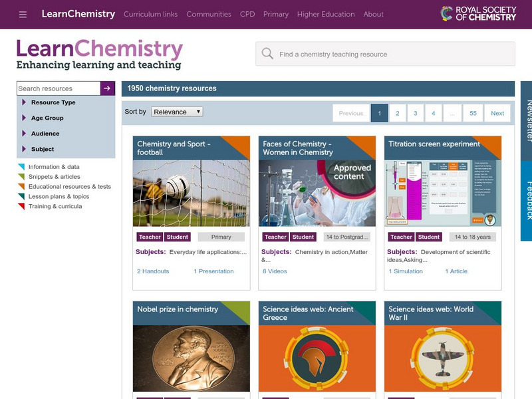This screenshot has height=399, width=532.
Task: Click the LearnChemistry main logo
Action: tap(100, 53)
